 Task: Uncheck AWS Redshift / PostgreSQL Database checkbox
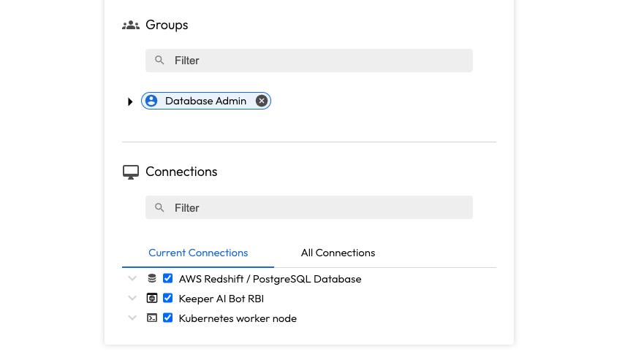168,279
